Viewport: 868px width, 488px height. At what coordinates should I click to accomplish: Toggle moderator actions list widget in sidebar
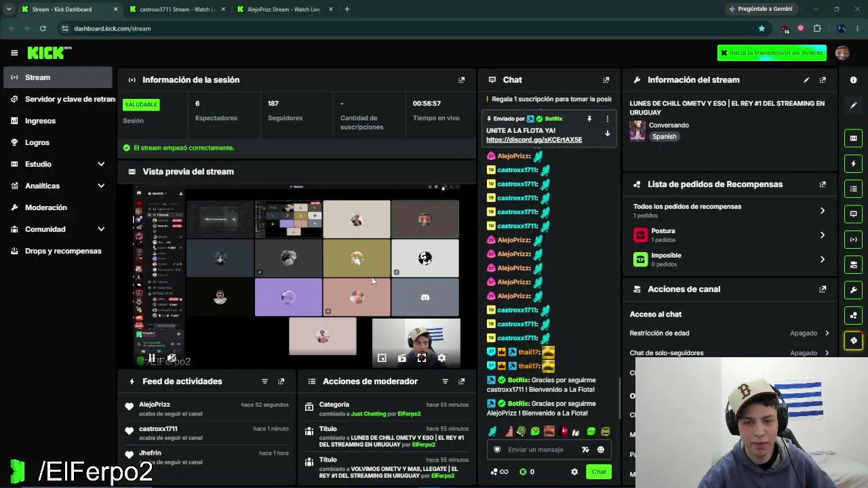(854, 188)
